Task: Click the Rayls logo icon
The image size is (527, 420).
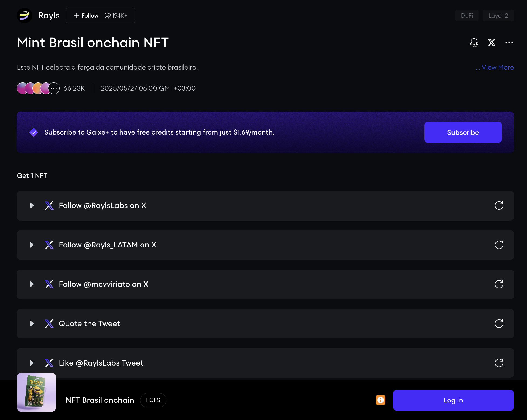Action: [x=25, y=16]
